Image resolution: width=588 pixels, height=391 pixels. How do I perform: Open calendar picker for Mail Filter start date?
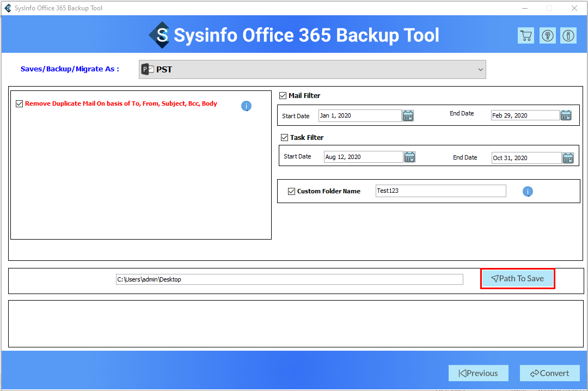pyautogui.click(x=408, y=115)
